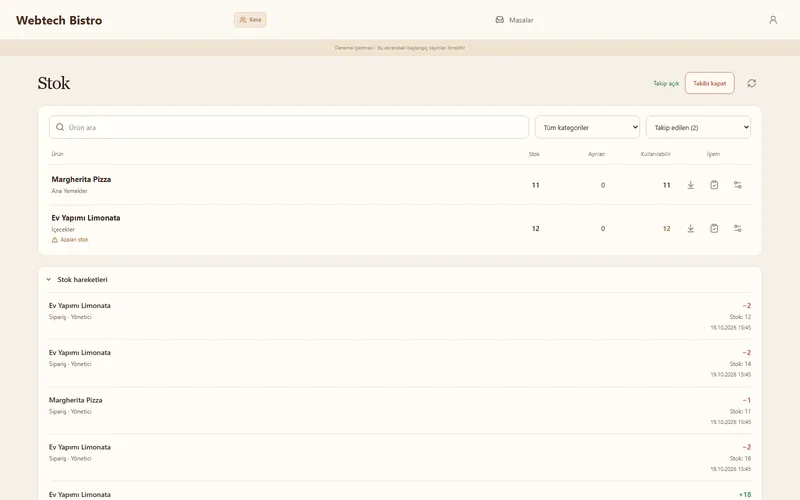Click the Deneme işletmesi banner text
Image resolution: width=800 pixels, height=500 pixels.
pos(400,48)
